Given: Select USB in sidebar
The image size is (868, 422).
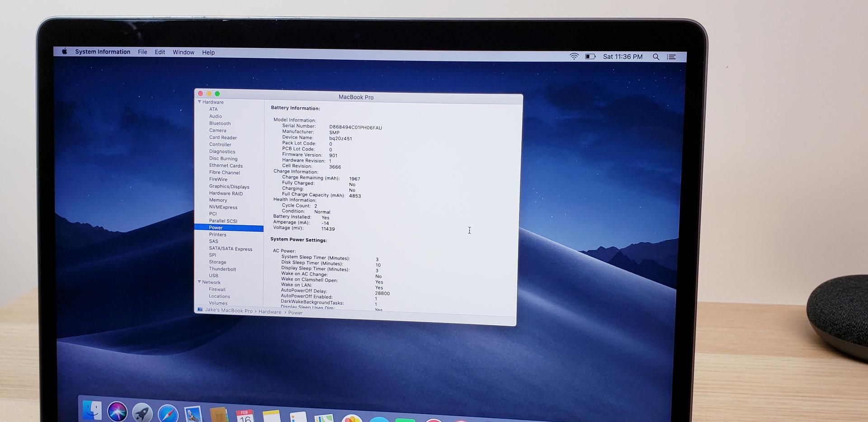Looking at the screenshot, I should [x=213, y=275].
